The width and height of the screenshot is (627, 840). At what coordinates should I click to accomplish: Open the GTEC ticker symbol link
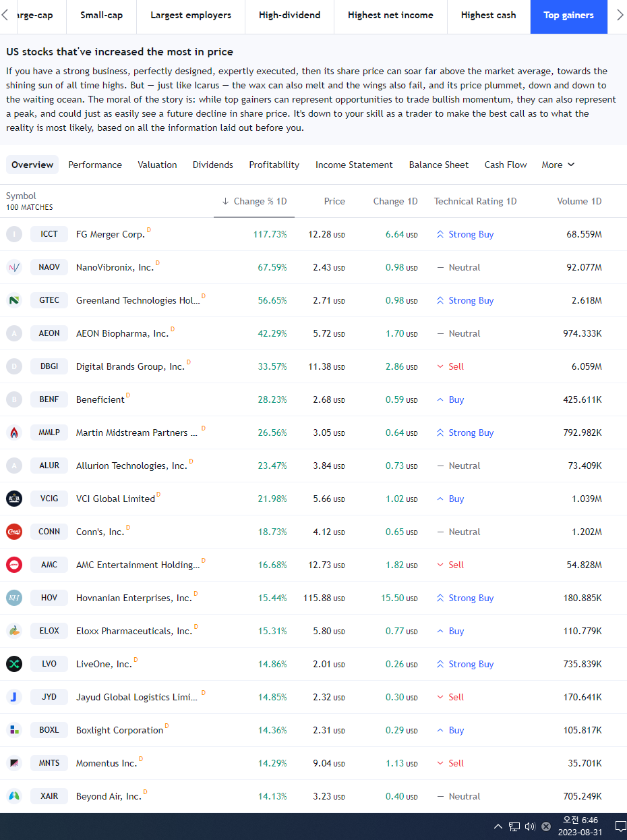point(49,300)
